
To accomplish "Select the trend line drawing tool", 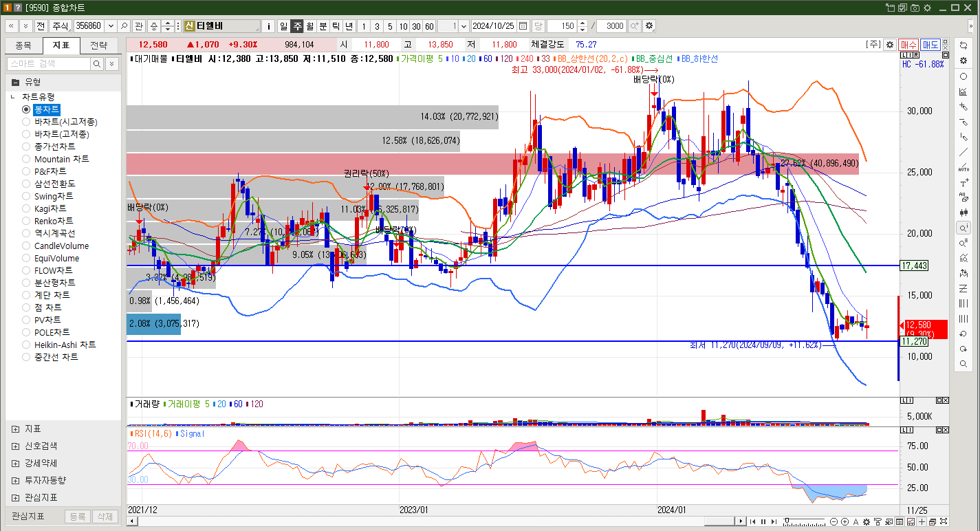I will 963,152.
